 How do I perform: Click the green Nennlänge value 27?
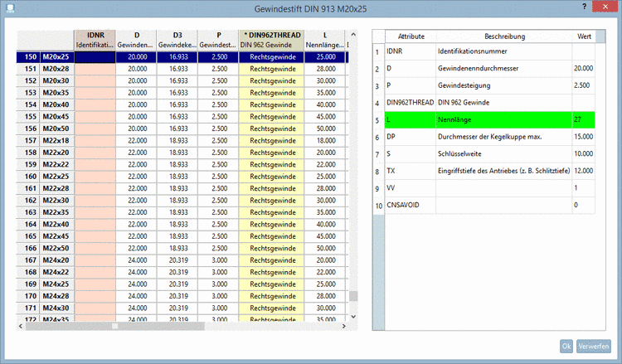pyautogui.click(x=583, y=119)
